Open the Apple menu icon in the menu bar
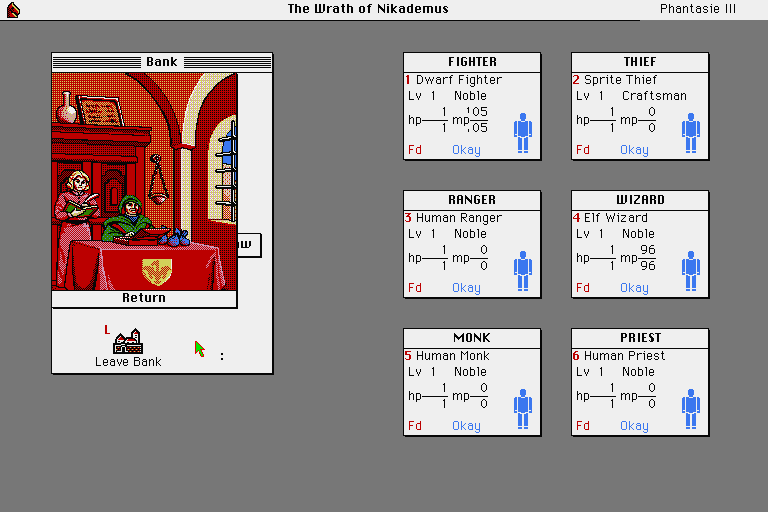 pyautogui.click(x=13, y=10)
